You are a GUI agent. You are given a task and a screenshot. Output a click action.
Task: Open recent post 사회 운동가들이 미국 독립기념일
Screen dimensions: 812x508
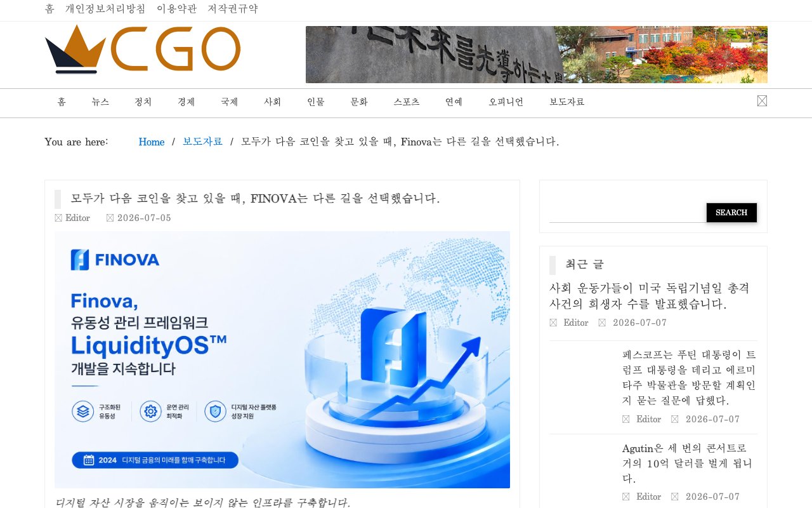pos(650,296)
